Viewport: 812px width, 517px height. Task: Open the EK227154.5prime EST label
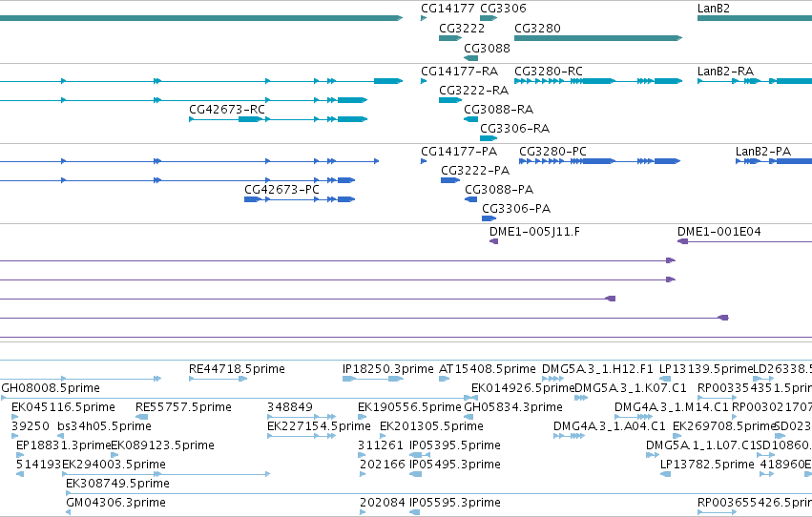coord(319,426)
